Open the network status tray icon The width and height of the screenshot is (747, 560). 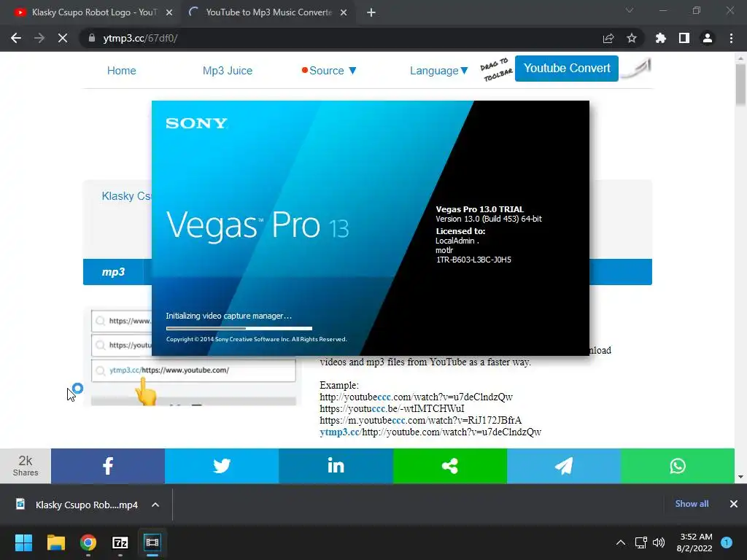coord(640,542)
